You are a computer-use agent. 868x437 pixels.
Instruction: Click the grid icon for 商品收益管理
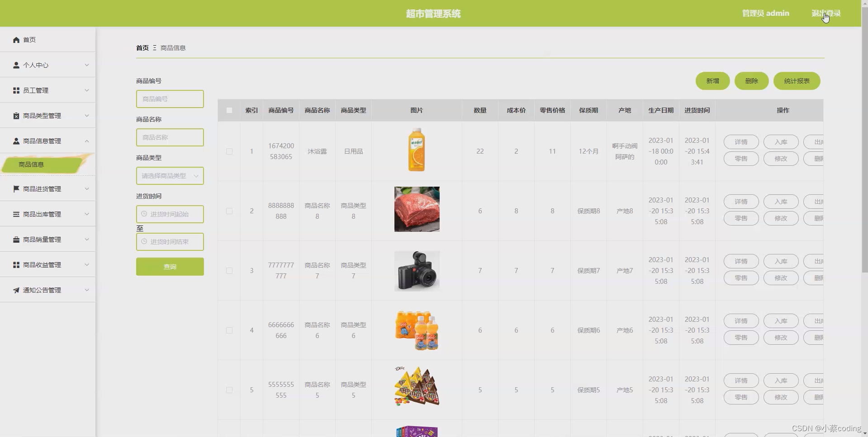tap(16, 265)
